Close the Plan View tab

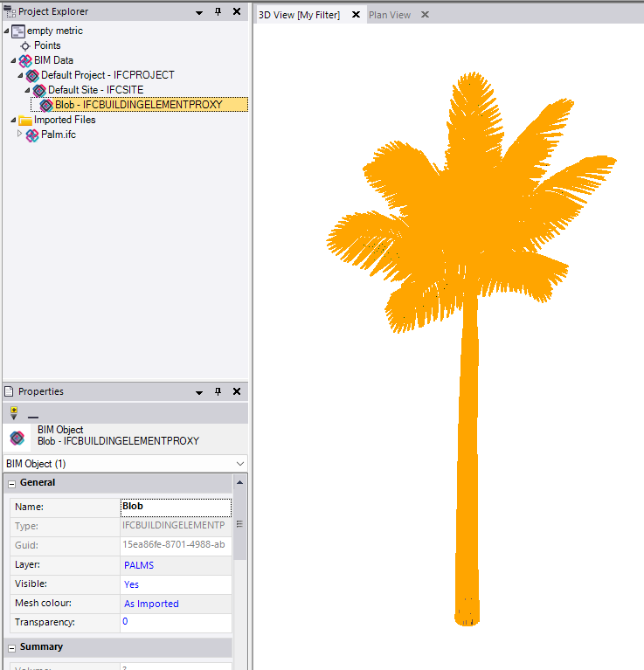click(425, 15)
